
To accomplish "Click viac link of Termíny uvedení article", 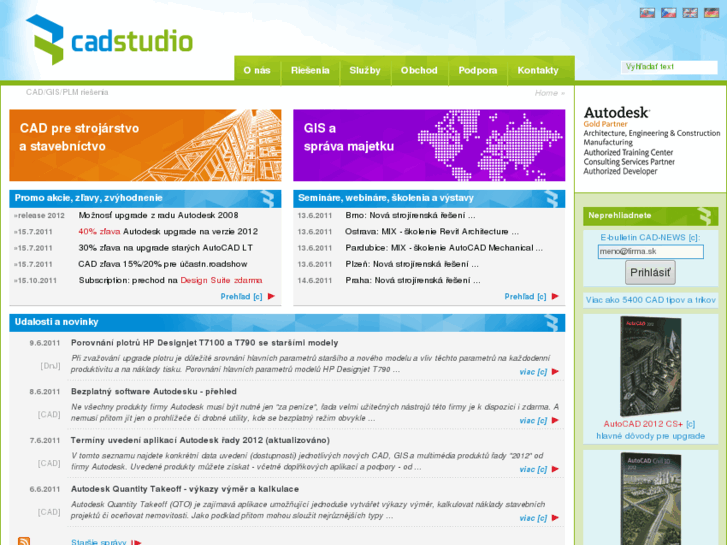I will click(x=533, y=469).
